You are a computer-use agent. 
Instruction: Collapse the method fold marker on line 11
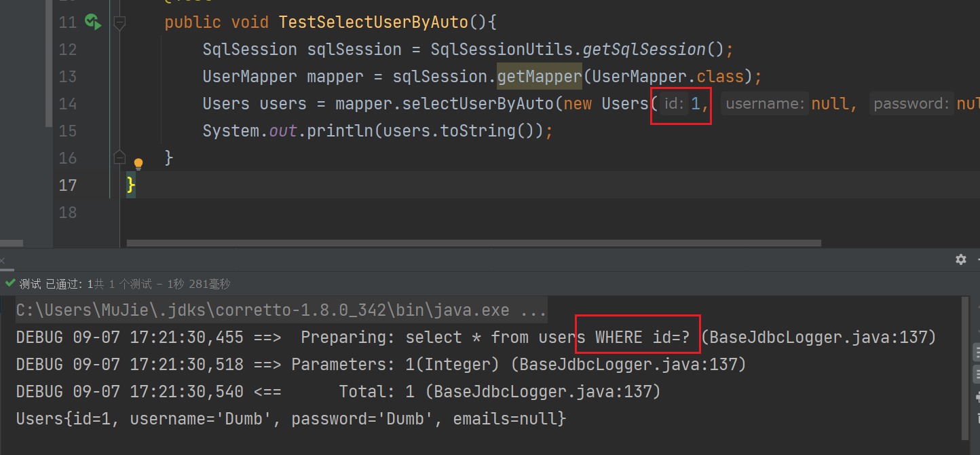click(119, 23)
